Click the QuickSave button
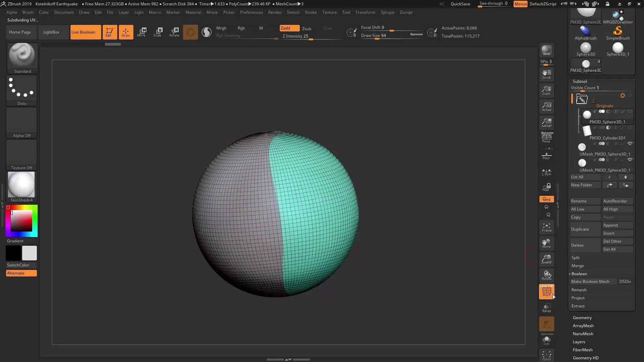The width and height of the screenshot is (644, 362). pos(460,4)
